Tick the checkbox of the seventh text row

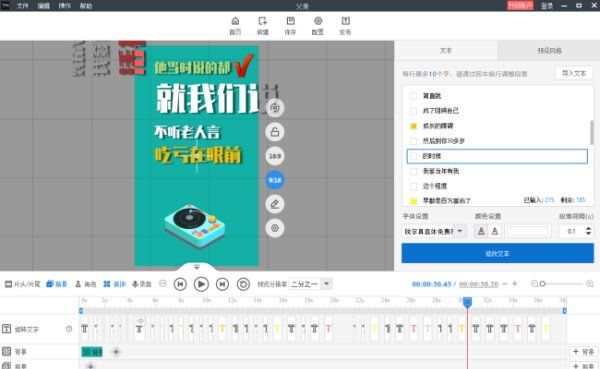pos(413,186)
